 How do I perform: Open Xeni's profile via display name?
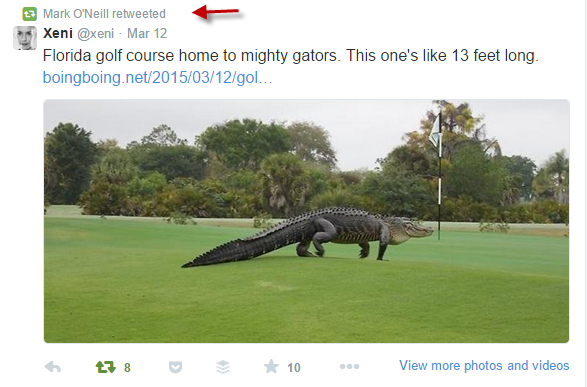coord(58,33)
